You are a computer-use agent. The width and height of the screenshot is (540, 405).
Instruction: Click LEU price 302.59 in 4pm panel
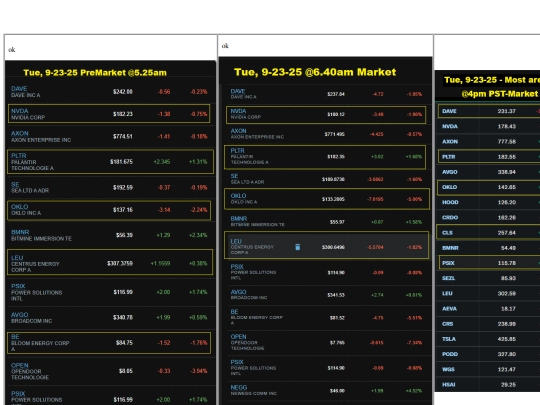pos(507,293)
